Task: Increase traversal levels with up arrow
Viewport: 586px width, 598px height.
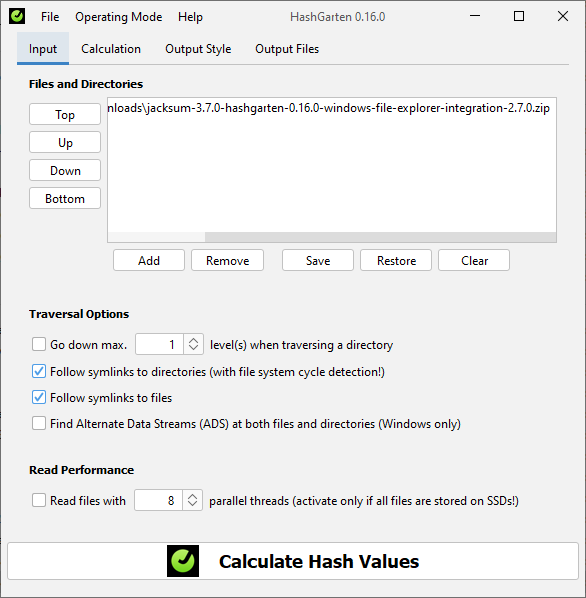Action: [x=193, y=340]
